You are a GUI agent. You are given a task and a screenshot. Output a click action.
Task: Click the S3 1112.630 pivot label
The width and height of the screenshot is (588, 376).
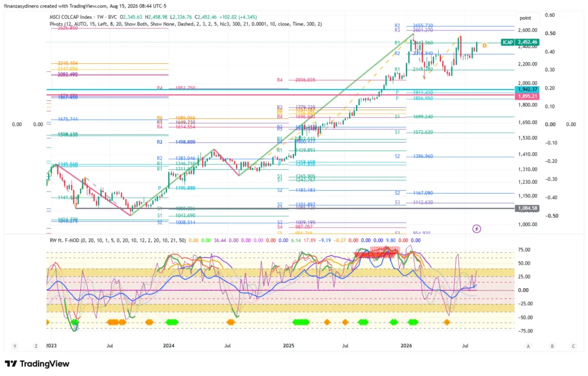pos(413,203)
